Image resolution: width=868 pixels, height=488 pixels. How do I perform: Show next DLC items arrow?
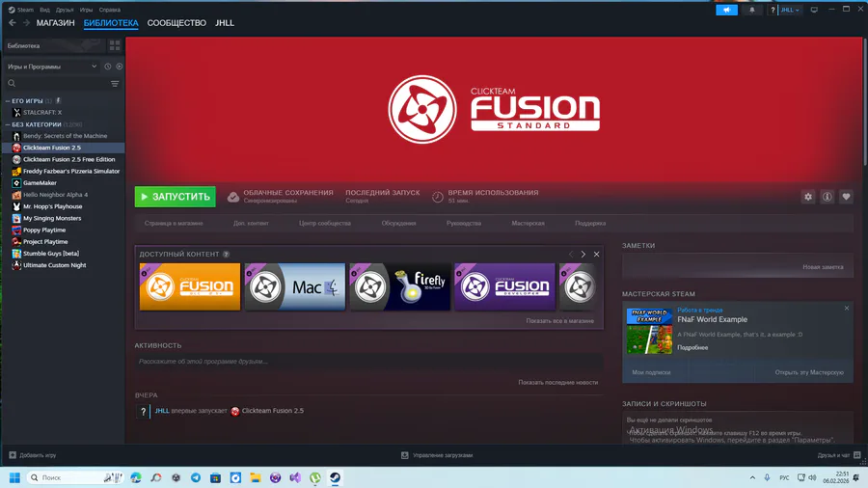point(583,254)
